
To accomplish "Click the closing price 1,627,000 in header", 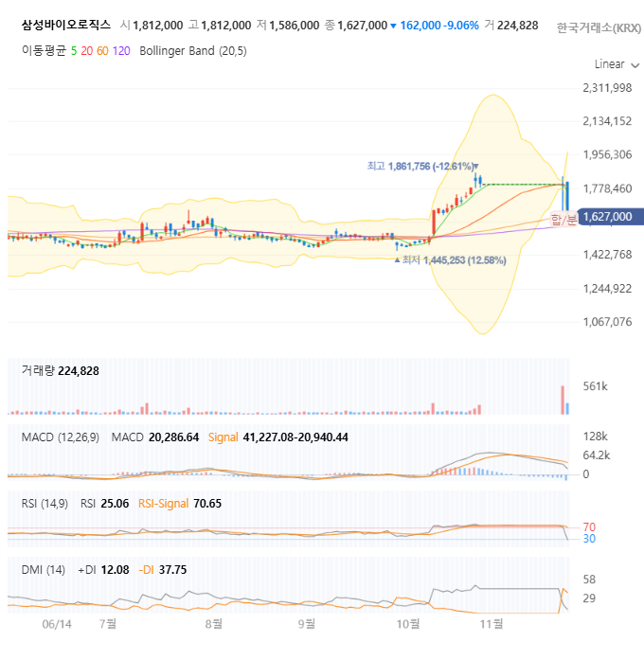I will click(x=362, y=26).
